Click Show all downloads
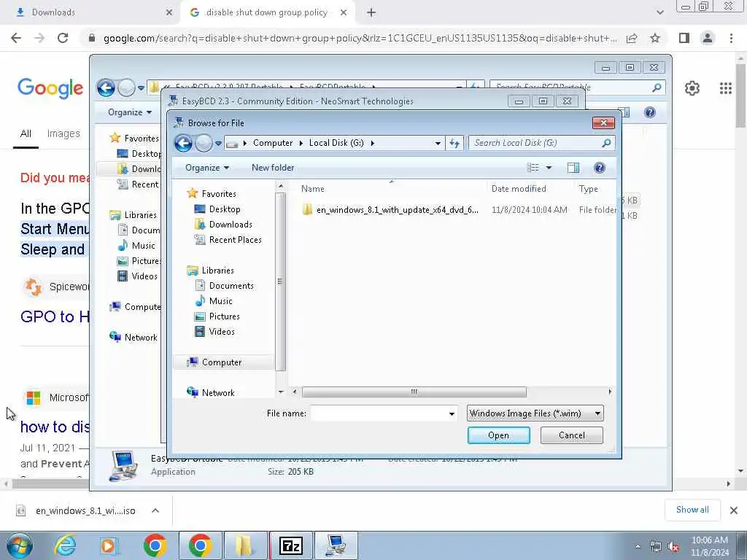The image size is (747, 560). 692,510
